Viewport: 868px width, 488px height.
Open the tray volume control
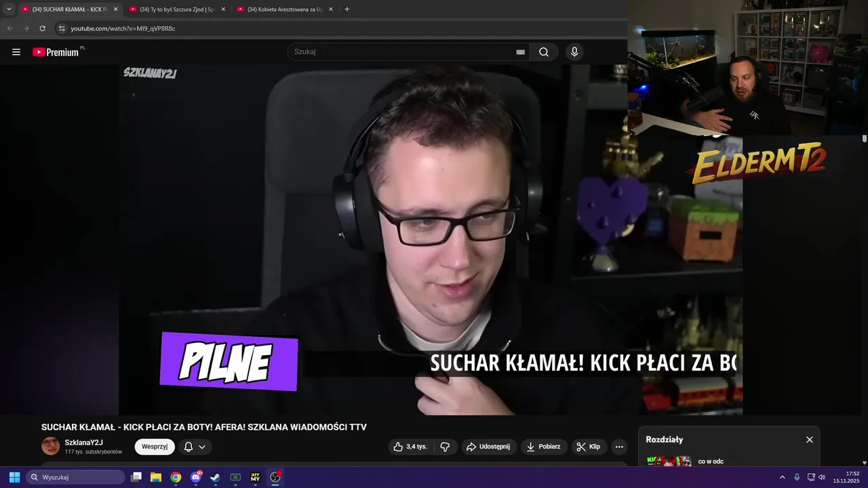pyautogui.click(x=822, y=477)
